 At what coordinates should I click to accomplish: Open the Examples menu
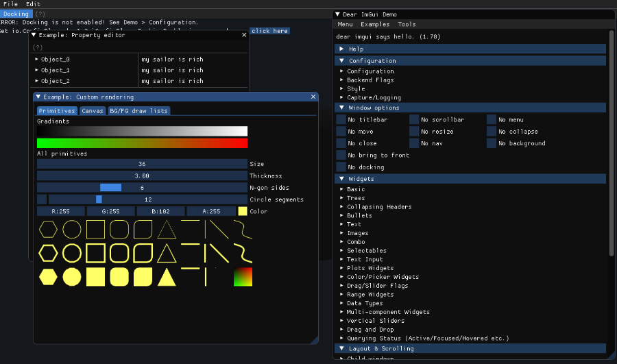pyautogui.click(x=374, y=25)
